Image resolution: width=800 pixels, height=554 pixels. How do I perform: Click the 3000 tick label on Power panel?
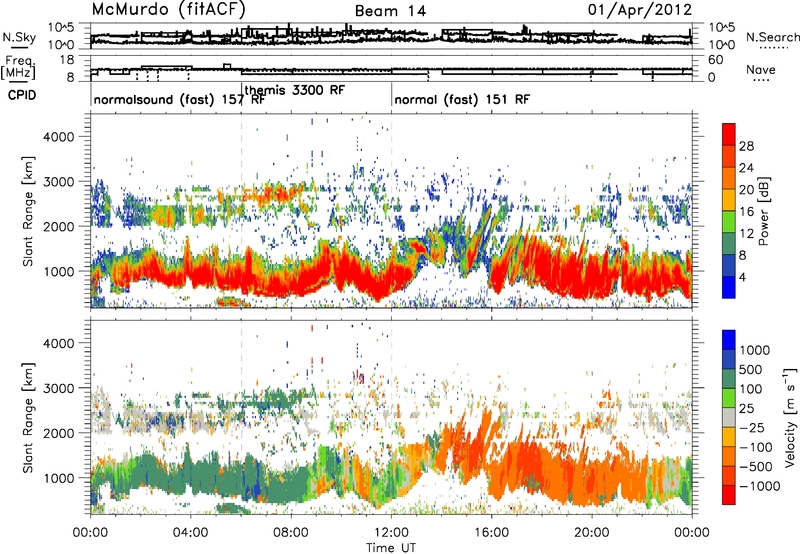click(x=59, y=182)
